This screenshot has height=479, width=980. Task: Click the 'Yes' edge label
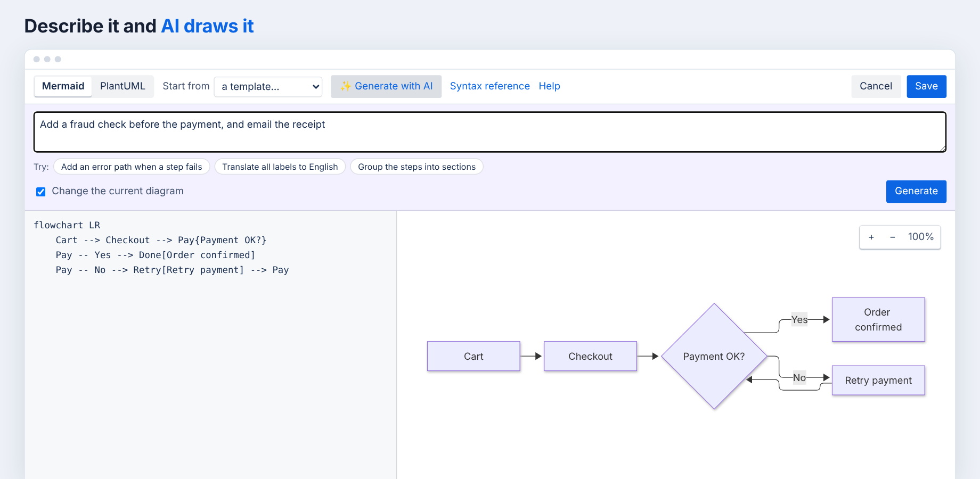(x=799, y=319)
